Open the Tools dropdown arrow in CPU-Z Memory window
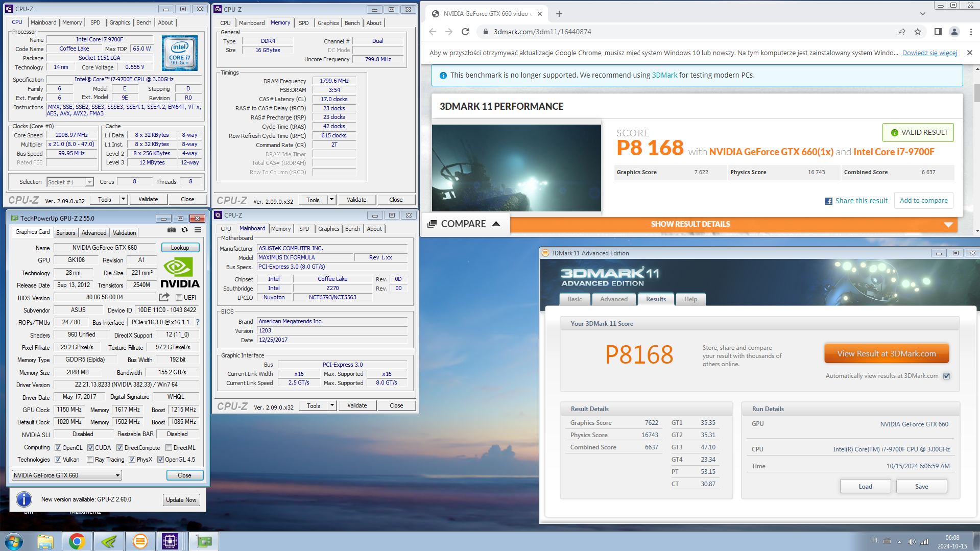 point(331,200)
